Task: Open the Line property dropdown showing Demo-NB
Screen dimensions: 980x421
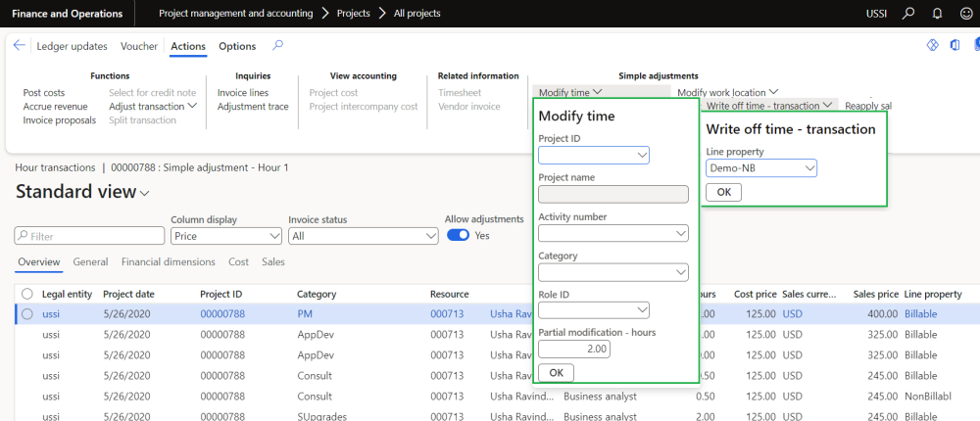Action: 761,168
